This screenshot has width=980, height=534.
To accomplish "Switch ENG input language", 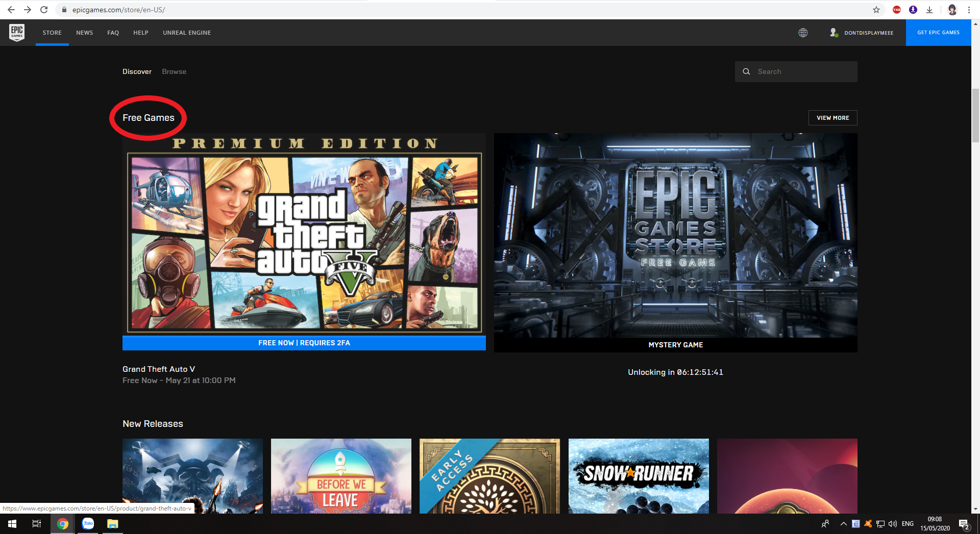I will click(x=908, y=524).
